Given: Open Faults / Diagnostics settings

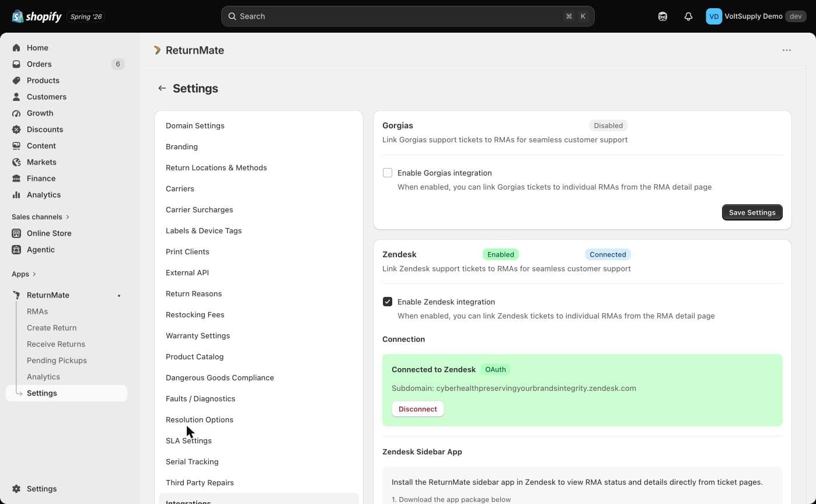Looking at the screenshot, I should (x=200, y=398).
